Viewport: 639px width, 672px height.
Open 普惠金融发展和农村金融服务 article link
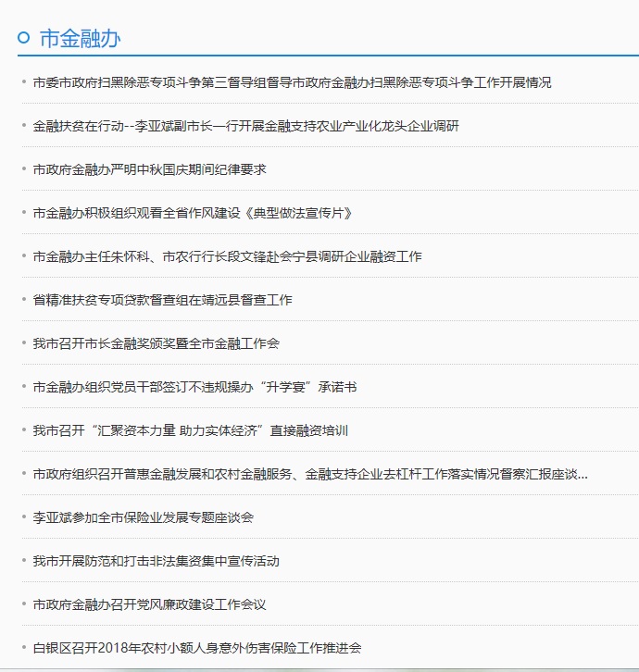click(310, 474)
